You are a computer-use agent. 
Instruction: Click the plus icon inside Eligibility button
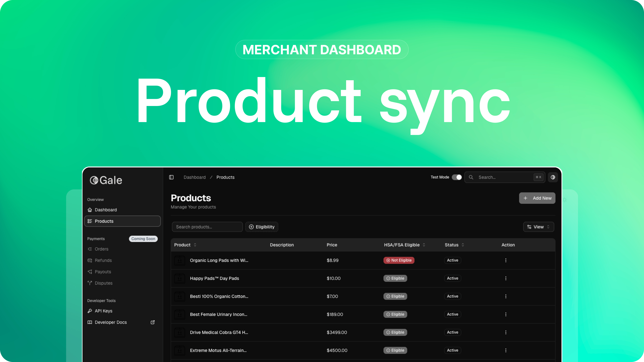[251, 227]
